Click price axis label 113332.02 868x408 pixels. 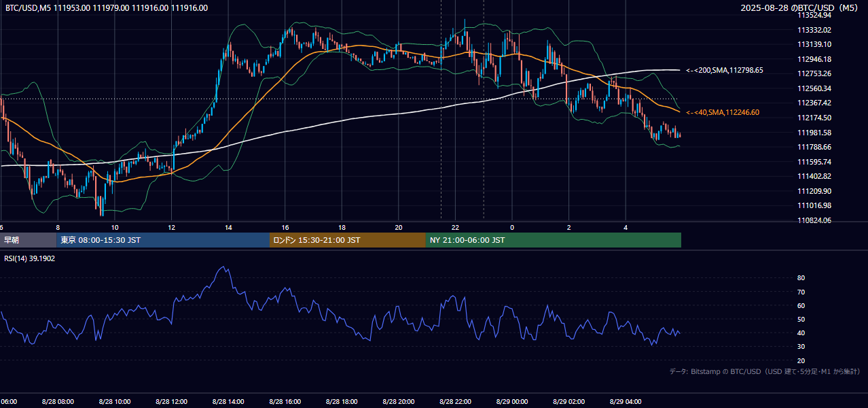pyautogui.click(x=815, y=30)
